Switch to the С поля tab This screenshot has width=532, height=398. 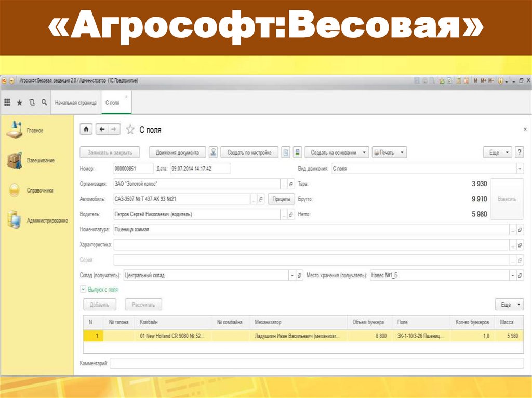click(112, 102)
